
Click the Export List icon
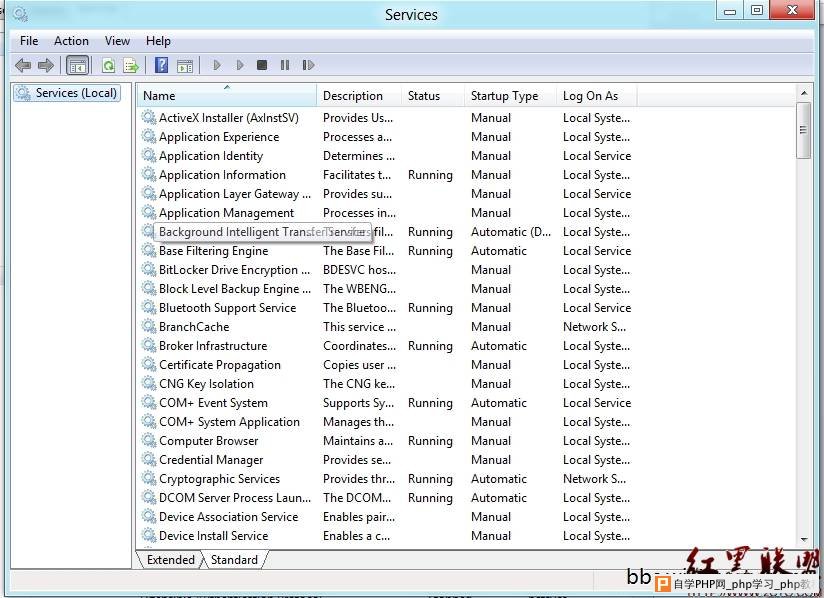point(130,66)
